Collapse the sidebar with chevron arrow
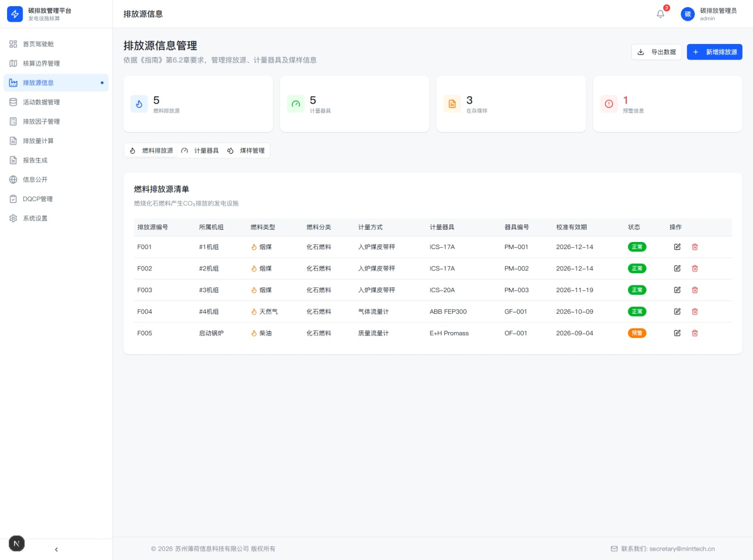Viewport: 753px width, 560px height. [56, 550]
